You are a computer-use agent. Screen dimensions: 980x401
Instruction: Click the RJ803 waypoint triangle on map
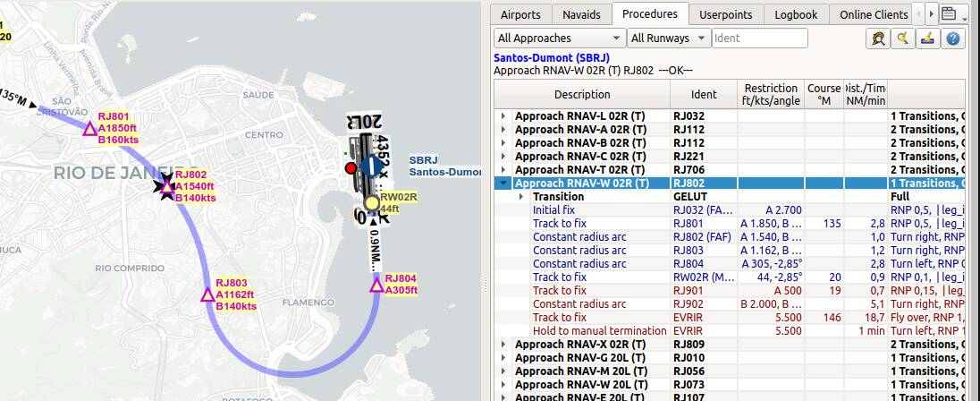(207, 294)
